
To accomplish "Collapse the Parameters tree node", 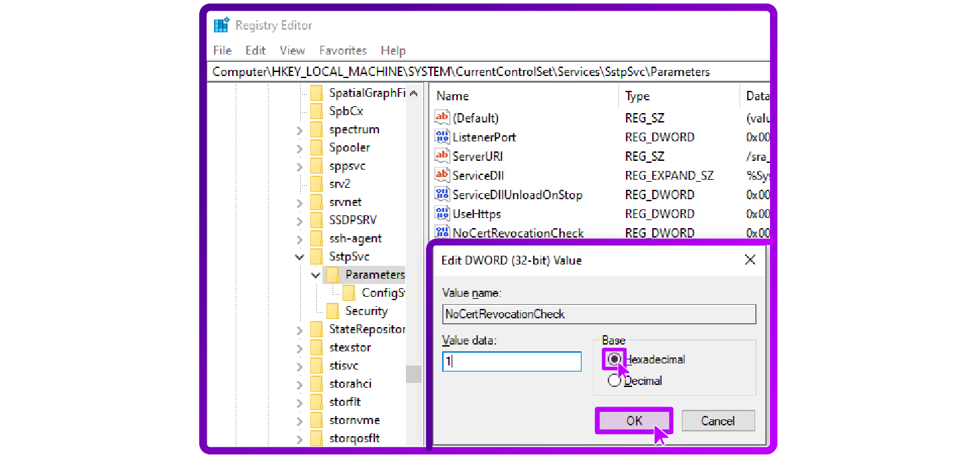I will [x=316, y=275].
